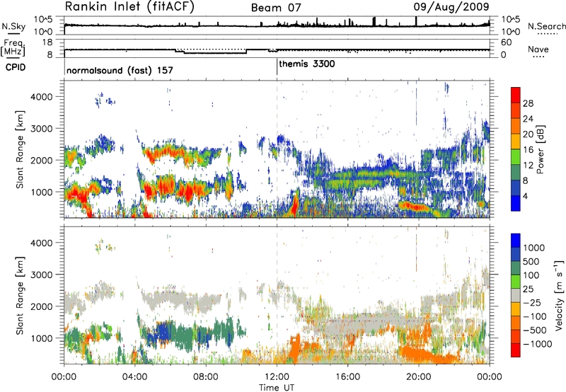Click the '18' frequency axis tick

click(x=47, y=42)
